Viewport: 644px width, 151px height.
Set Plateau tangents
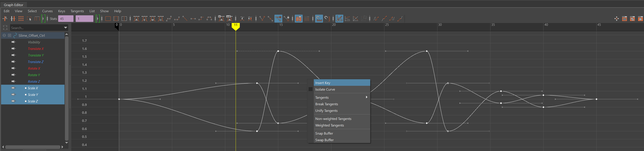tap(209, 19)
